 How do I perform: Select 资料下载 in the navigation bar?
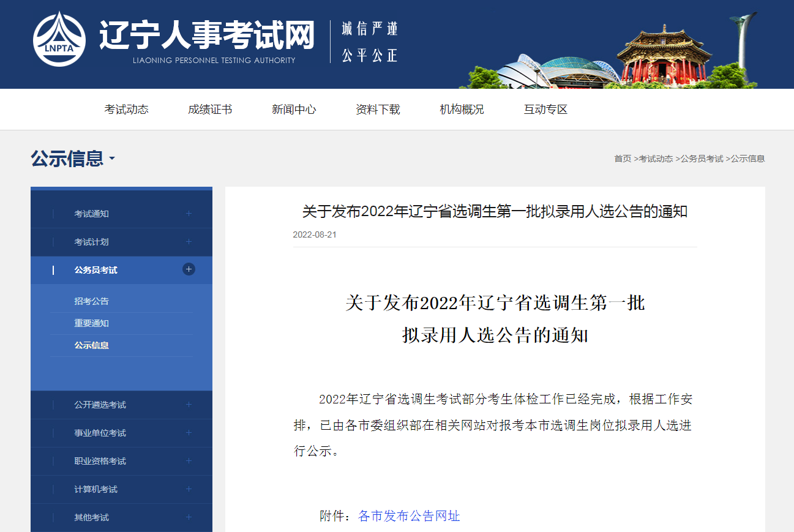pos(378,110)
